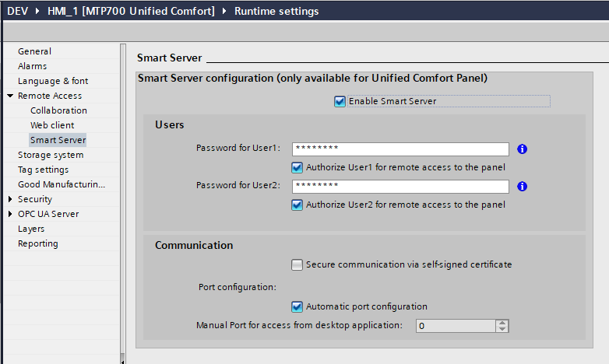Click the Manual Port input field
Screen dimensions: 609x364
455,326
